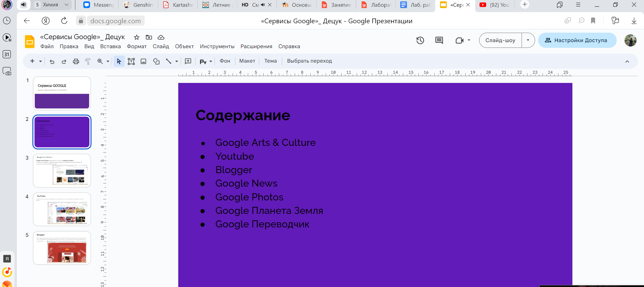Activate the paint format tool

click(88, 61)
